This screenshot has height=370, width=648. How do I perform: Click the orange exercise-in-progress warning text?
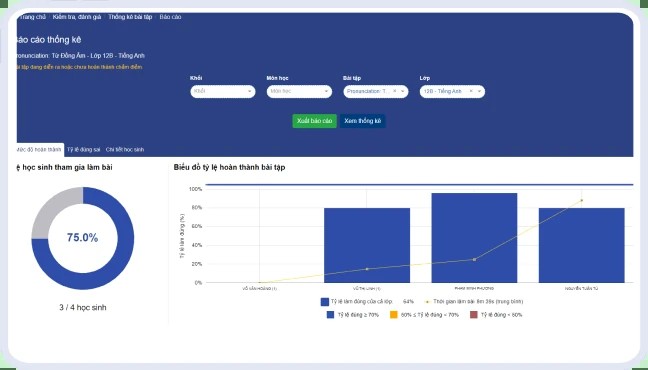(x=79, y=67)
